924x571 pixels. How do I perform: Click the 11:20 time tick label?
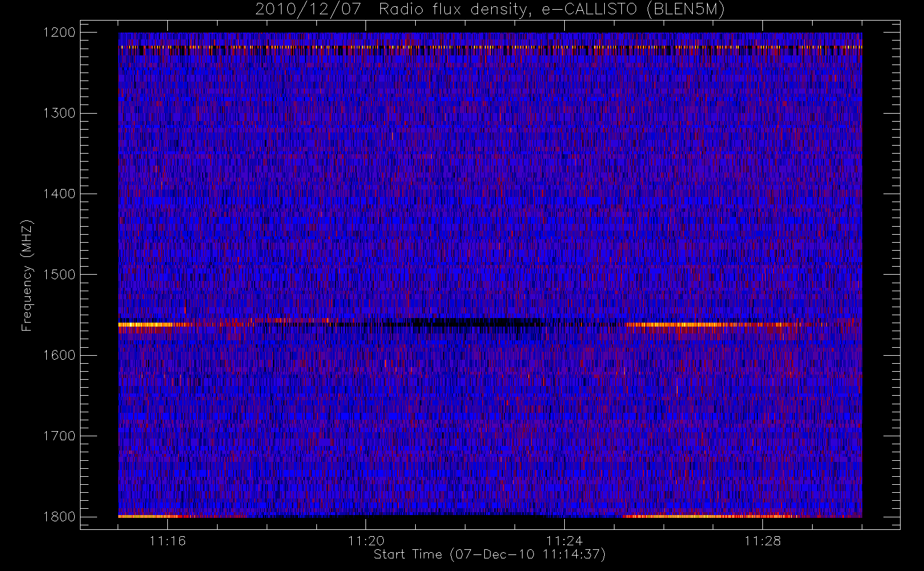366,541
